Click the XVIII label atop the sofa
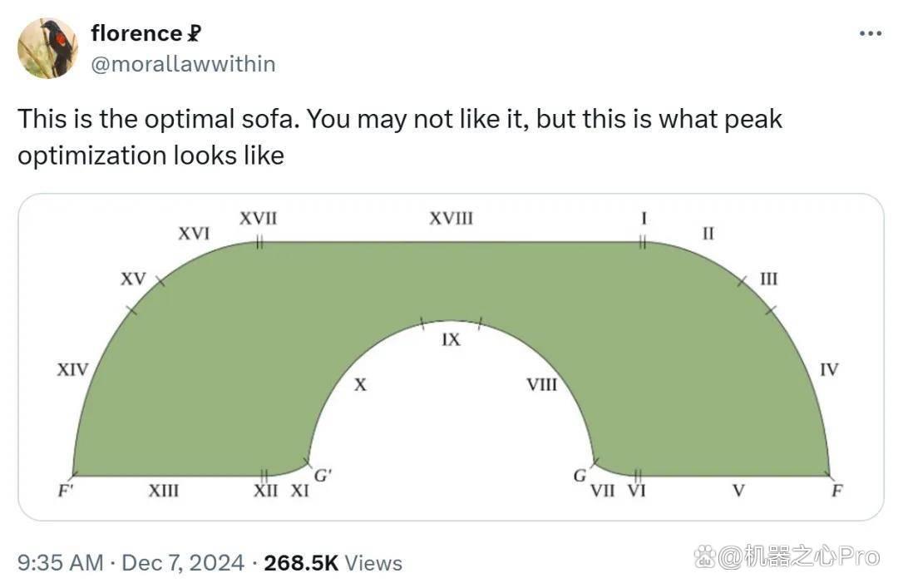The width and height of the screenshot is (898, 588). [x=451, y=219]
